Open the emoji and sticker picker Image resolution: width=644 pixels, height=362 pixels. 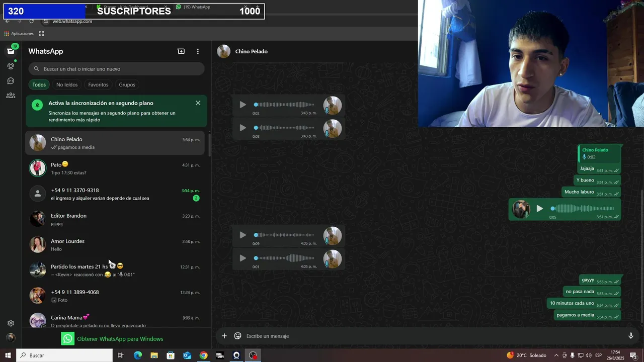(237, 336)
